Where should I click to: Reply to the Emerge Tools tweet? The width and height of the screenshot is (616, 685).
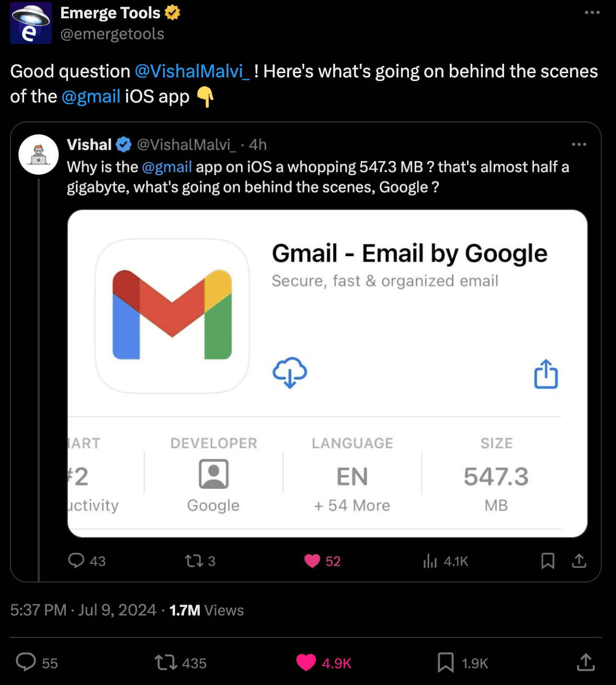(26, 662)
